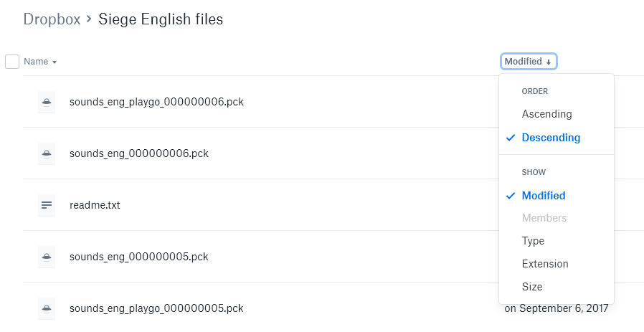This screenshot has width=644, height=332.
Task: Select Ascending sort order
Action: (x=546, y=114)
